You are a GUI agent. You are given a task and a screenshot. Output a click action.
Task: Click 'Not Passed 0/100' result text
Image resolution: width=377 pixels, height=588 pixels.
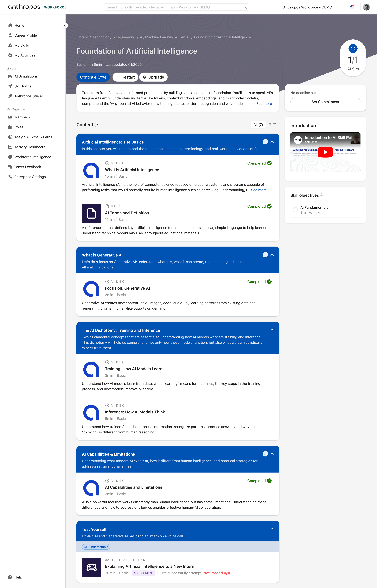218,573
